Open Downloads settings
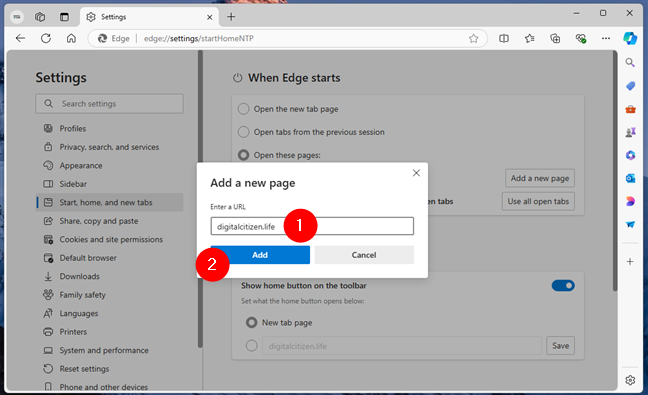The image size is (648, 395). [x=110, y=276]
